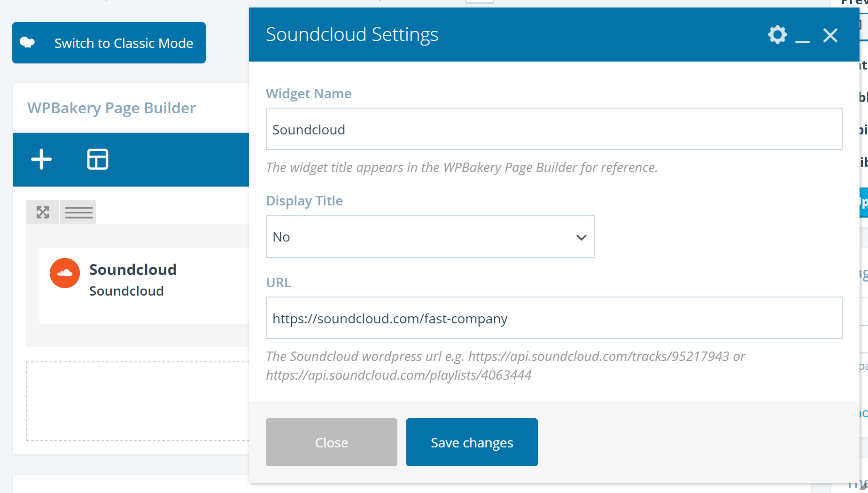Screen dimensions: 868x493
Task: Open the Templates layout icon
Action: 98,159
